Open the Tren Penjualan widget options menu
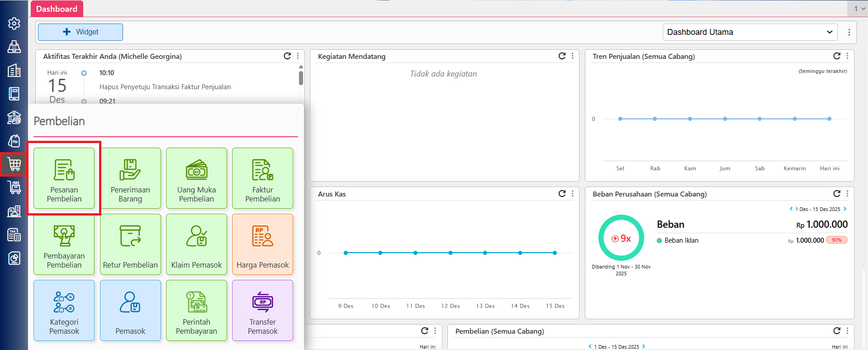Screen dimensions: 868x350 click(x=847, y=56)
